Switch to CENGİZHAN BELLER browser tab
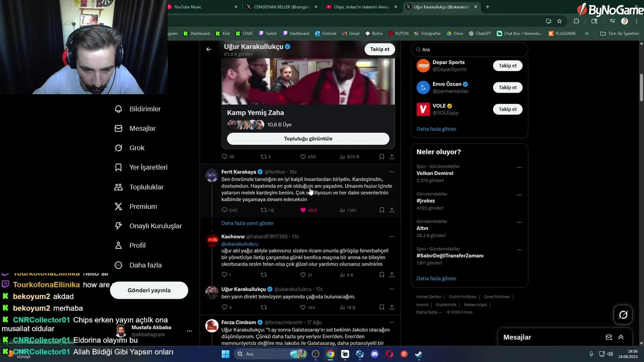 pyautogui.click(x=282, y=7)
